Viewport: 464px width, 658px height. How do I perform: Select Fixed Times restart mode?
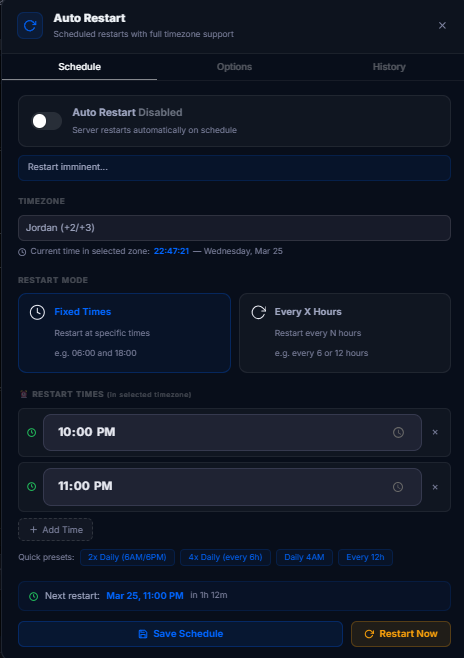pyautogui.click(x=125, y=333)
